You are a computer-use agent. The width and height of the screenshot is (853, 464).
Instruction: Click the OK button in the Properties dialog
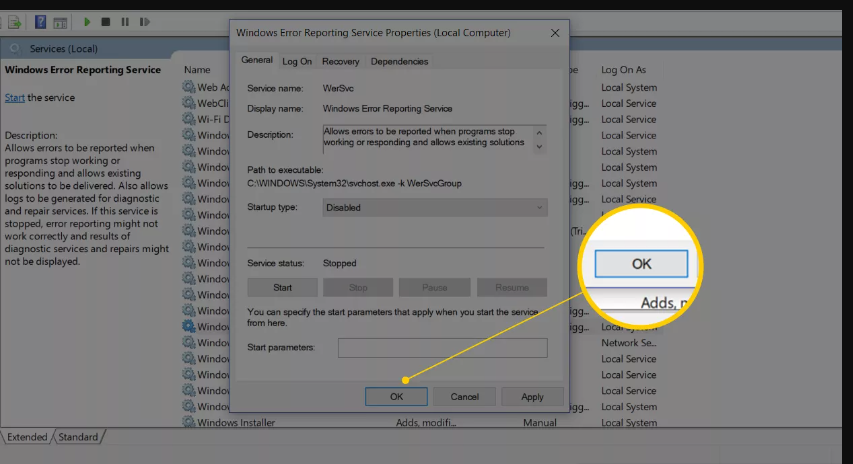(x=396, y=397)
